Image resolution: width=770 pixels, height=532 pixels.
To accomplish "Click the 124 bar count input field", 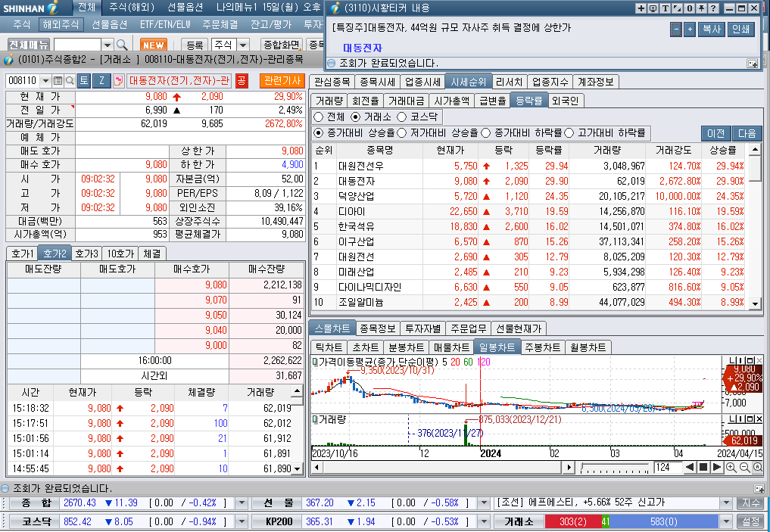I will point(667,467).
